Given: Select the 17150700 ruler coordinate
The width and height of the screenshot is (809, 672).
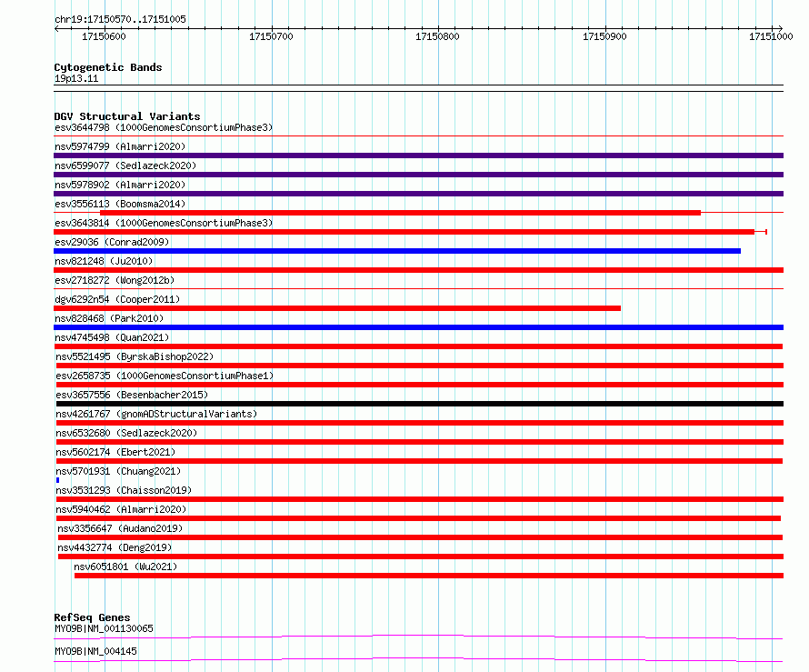Looking at the screenshot, I should click(x=271, y=36).
